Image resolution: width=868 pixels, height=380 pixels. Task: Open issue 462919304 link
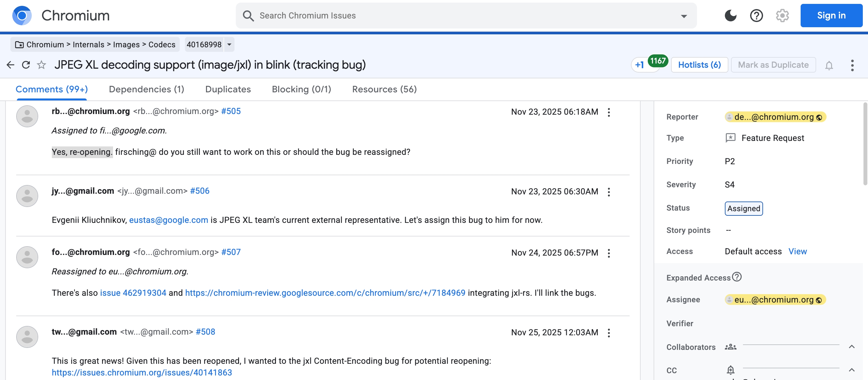point(133,293)
